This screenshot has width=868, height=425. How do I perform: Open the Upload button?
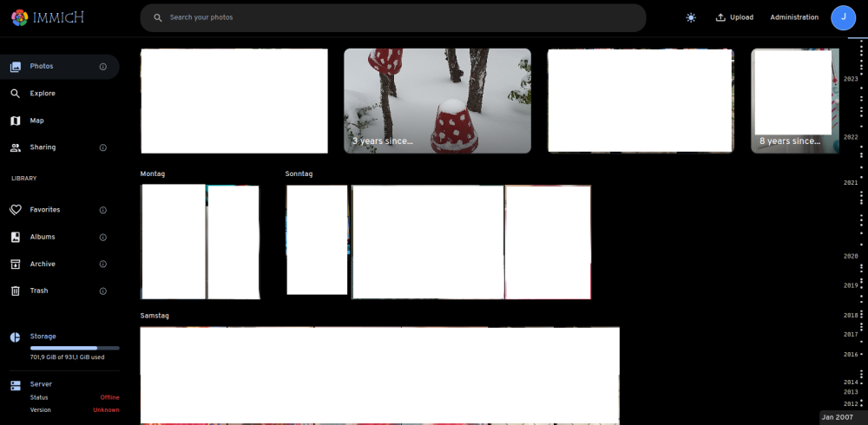[x=734, y=17]
